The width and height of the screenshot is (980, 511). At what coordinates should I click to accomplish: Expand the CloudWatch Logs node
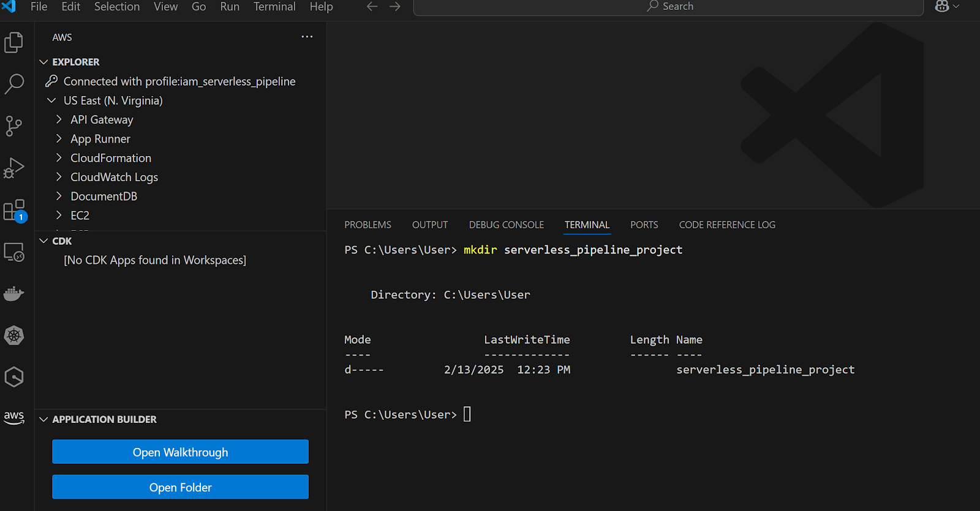click(x=59, y=177)
